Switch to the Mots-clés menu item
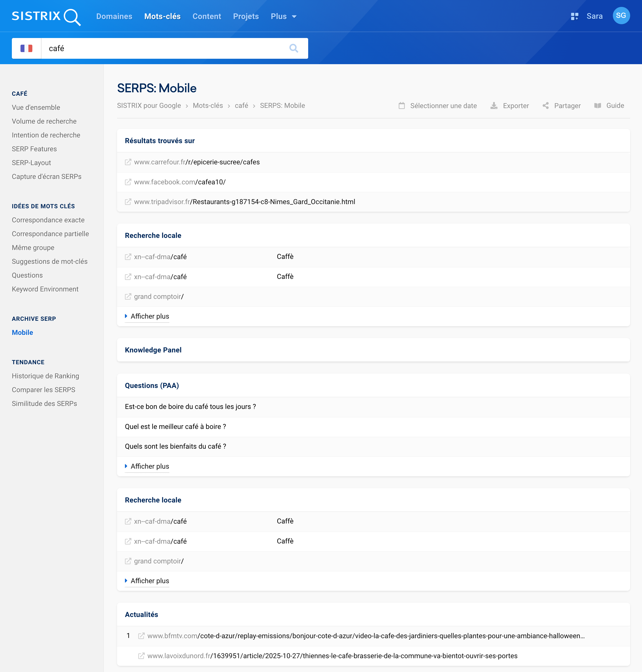 pyautogui.click(x=162, y=16)
